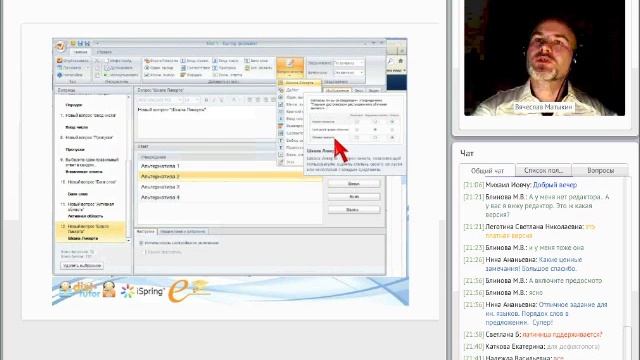This screenshot has height=360, width=640.
Task: Click the question list scroll-up arrow
Action: (129, 98)
